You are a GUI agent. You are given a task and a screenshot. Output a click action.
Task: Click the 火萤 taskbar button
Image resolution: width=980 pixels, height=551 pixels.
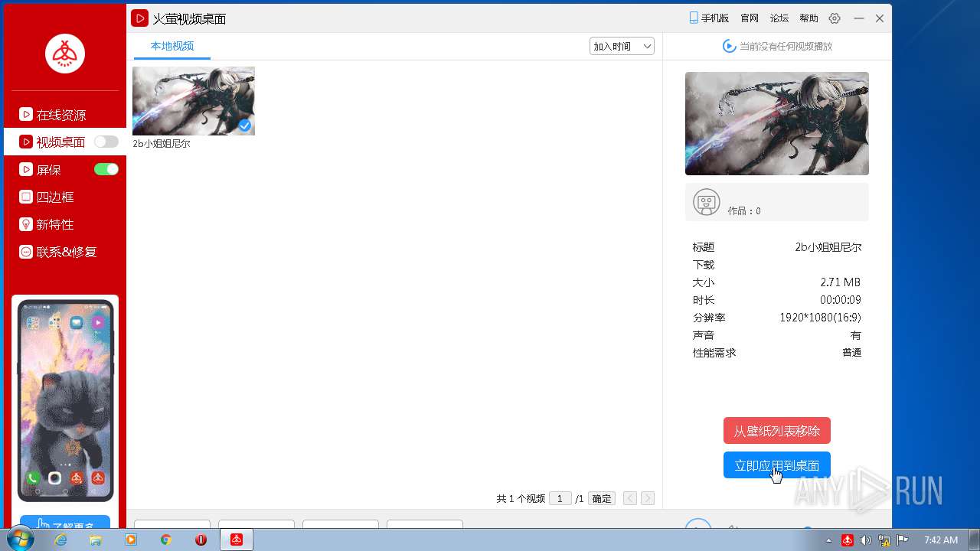pos(237,540)
